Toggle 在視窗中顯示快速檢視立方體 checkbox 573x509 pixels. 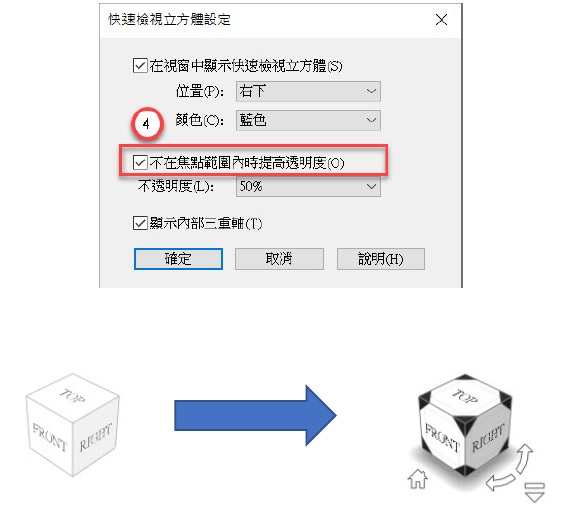[140, 66]
